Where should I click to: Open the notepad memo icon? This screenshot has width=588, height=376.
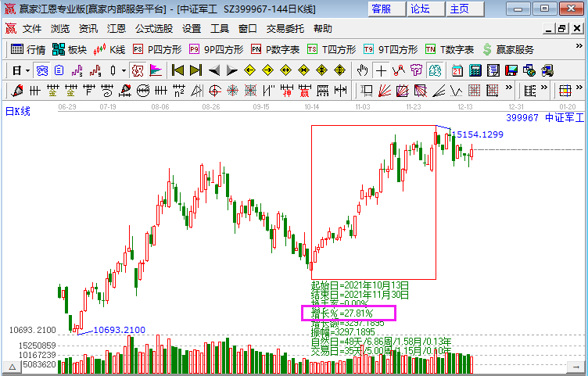pyautogui.click(x=493, y=70)
